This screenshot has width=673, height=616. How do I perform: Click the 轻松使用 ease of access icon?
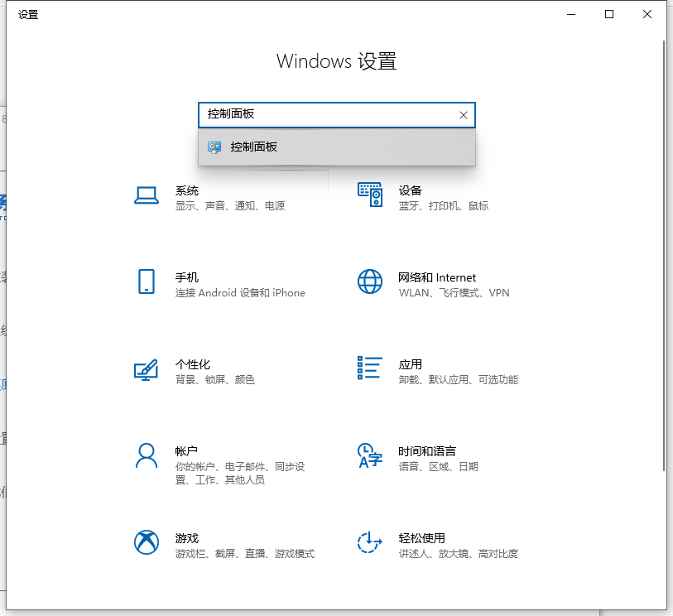369,544
